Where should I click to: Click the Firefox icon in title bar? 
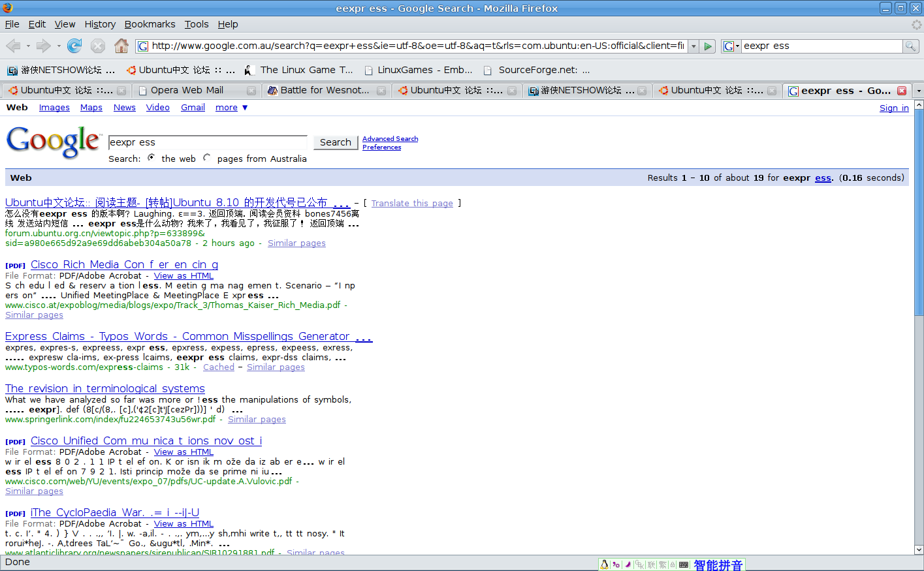[x=7, y=8]
